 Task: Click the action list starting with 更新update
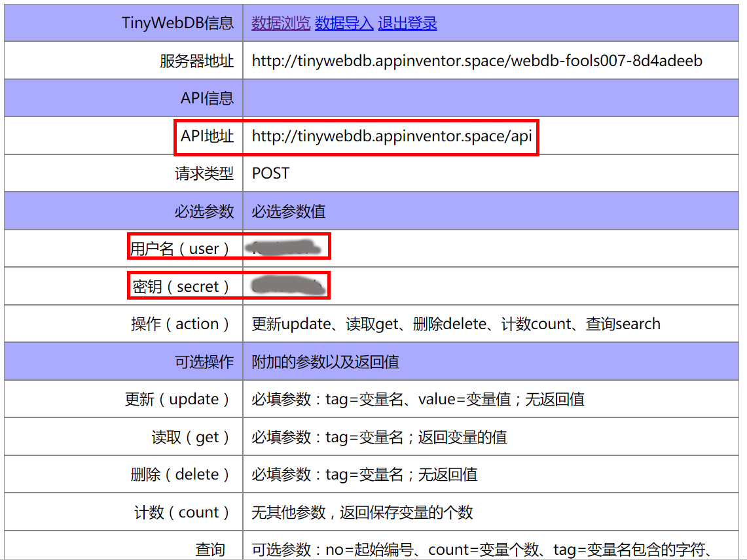(456, 324)
